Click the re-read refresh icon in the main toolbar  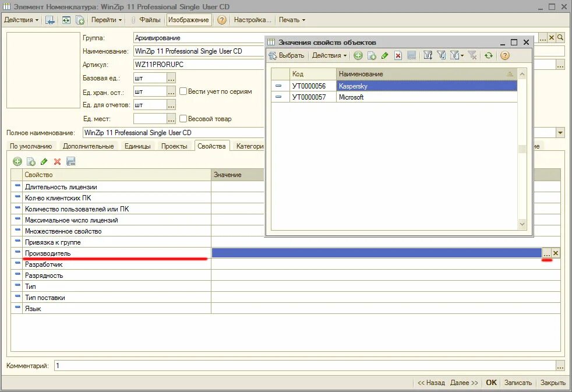66,20
